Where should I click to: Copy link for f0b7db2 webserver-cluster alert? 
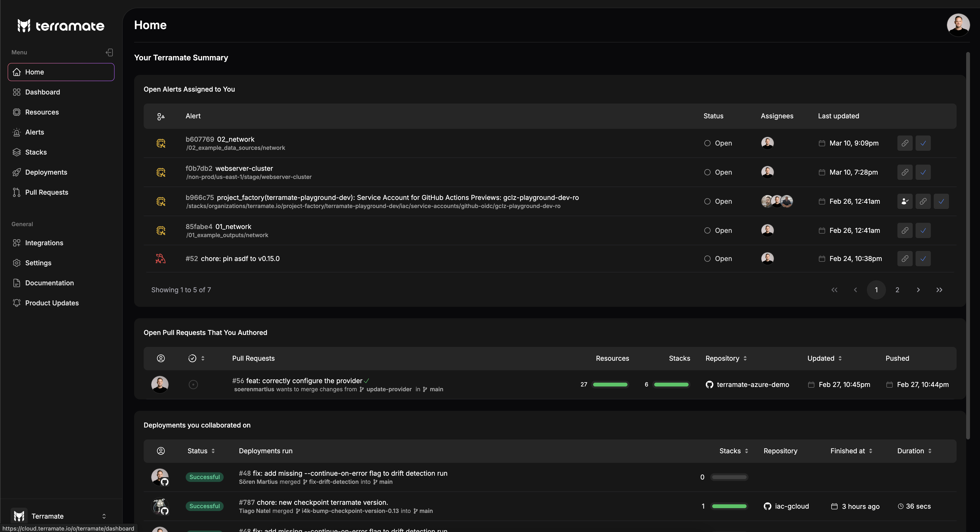point(905,172)
